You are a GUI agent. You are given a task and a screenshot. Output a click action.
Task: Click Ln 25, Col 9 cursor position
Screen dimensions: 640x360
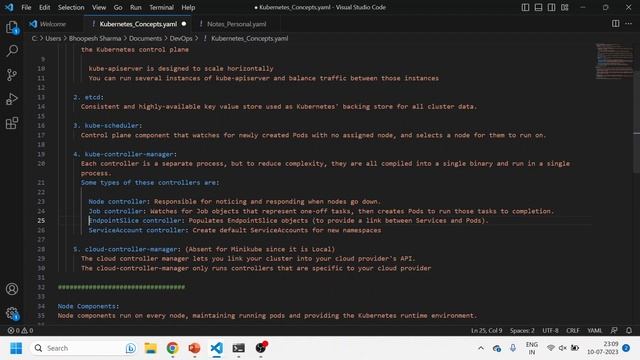[487, 330]
